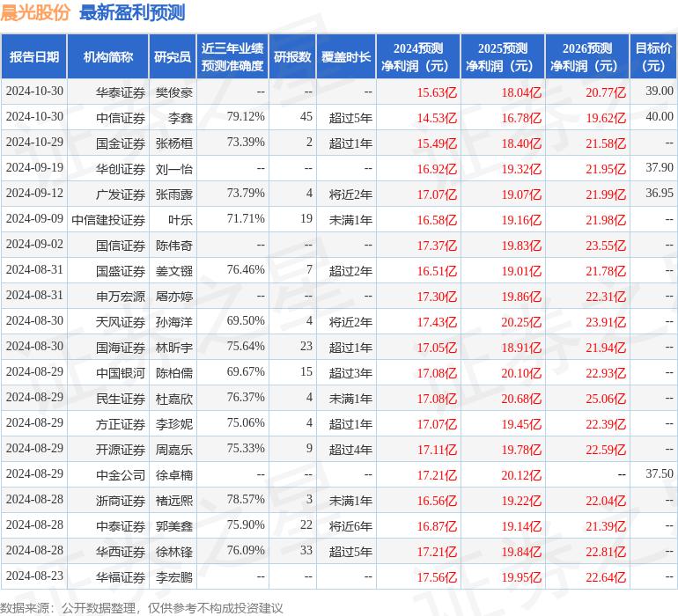The height and width of the screenshot is (616, 678).
Task: Click the 14.53亿 profit forecast
Action: (437, 118)
